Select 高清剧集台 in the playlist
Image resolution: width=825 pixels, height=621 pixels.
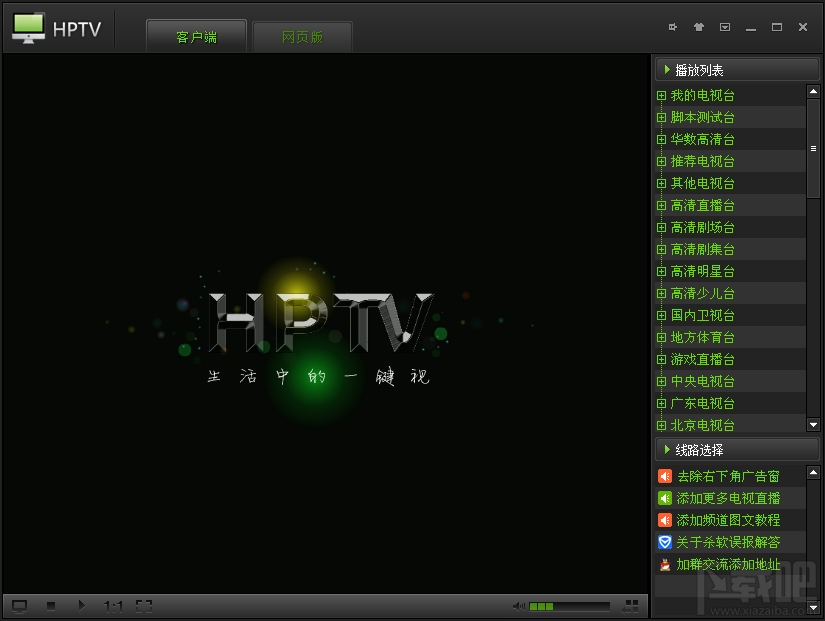pyautogui.click(x=702, y=249)
